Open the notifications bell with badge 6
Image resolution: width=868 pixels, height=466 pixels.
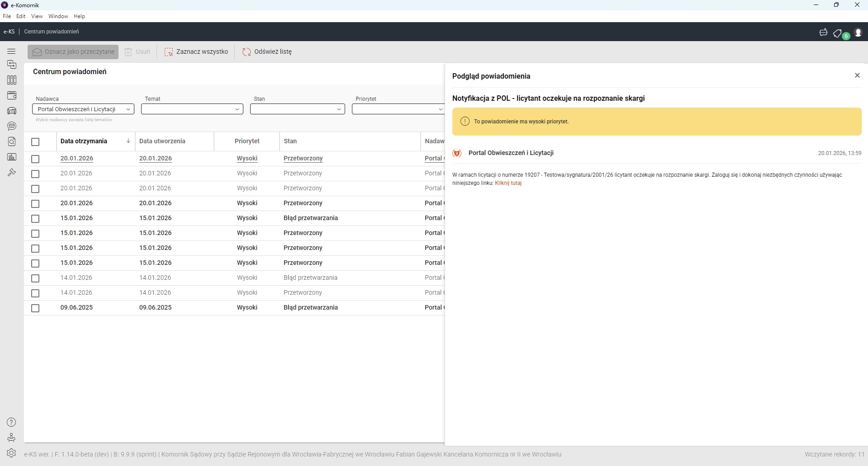click(838, 33)
